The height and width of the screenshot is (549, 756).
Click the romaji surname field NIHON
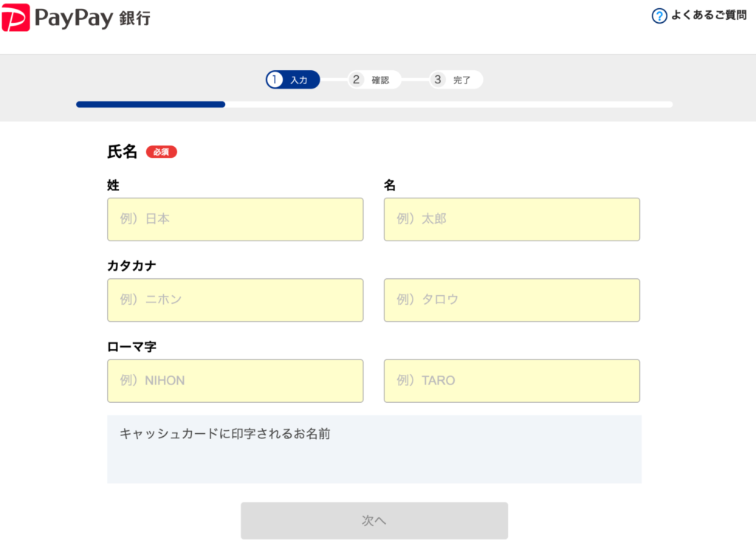coord(235,381)
